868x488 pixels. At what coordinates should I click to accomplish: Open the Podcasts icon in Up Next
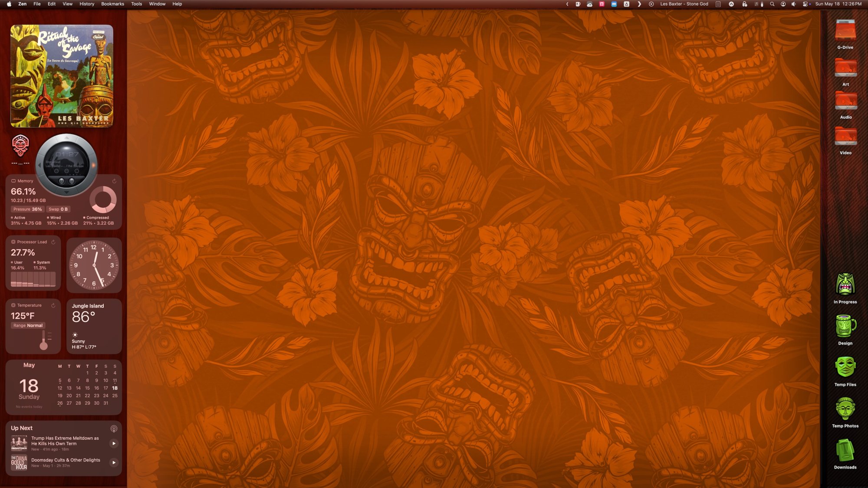tap(114, 429)
